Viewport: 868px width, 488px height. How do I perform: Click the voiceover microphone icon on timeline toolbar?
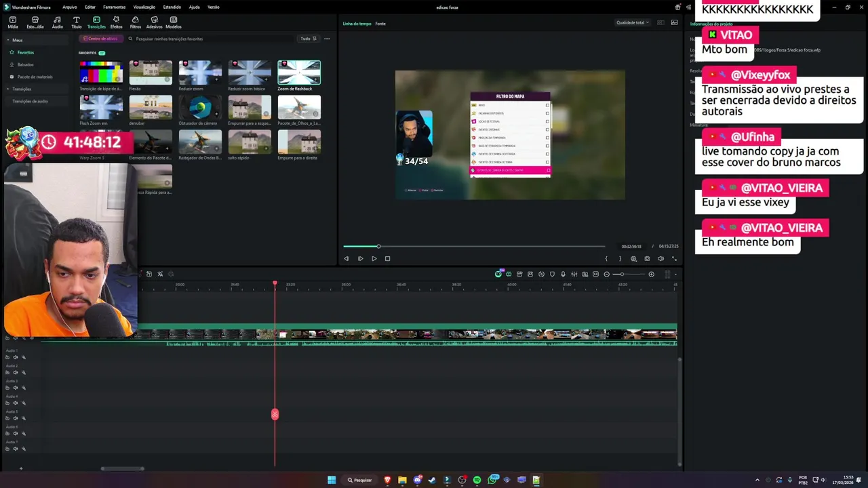(x=563, y=274)
